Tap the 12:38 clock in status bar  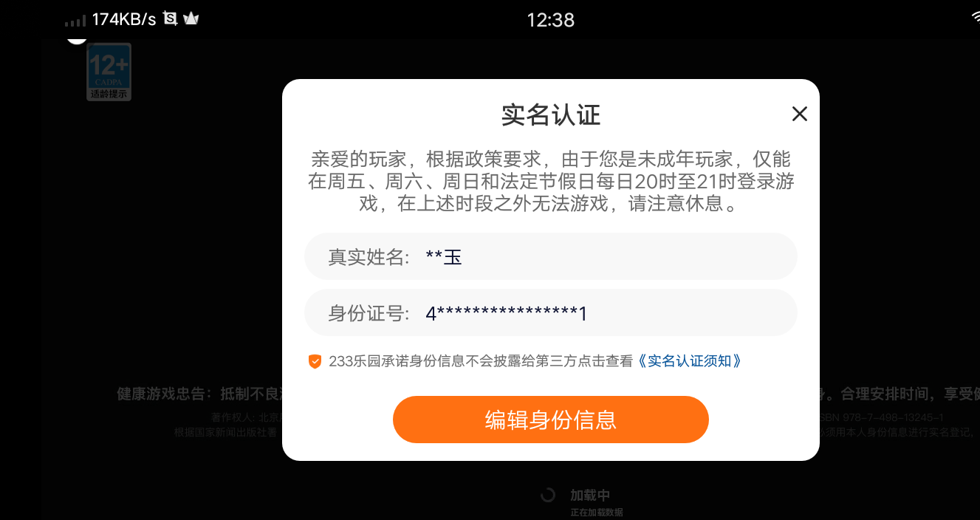[x=550, y=20]
